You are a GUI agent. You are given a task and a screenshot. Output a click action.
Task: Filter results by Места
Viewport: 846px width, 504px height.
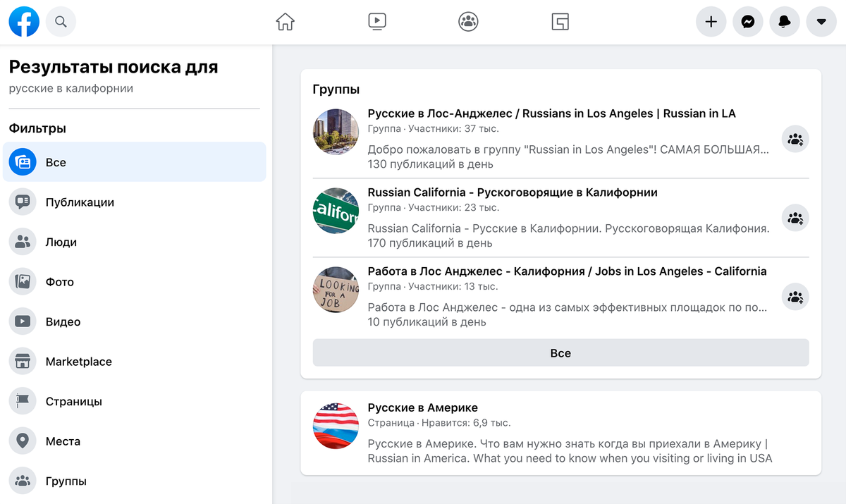tap(63, 441)
